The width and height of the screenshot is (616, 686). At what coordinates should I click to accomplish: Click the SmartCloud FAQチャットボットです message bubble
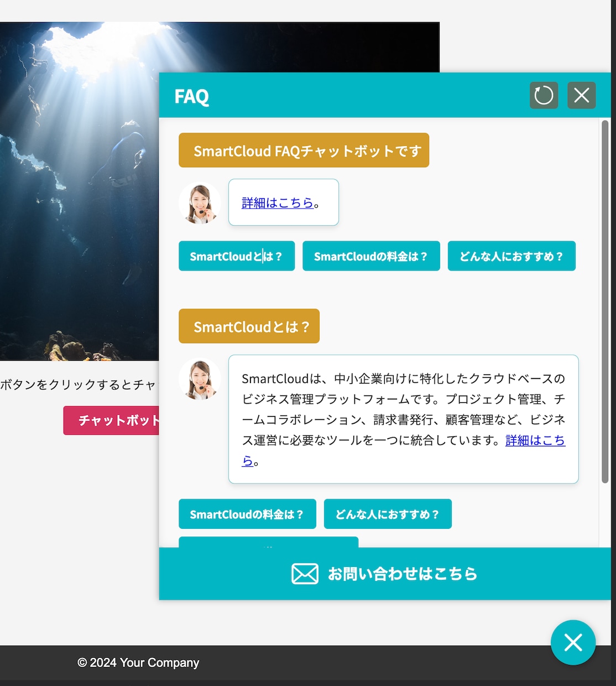pyautogui.click(x=304, y=150)
